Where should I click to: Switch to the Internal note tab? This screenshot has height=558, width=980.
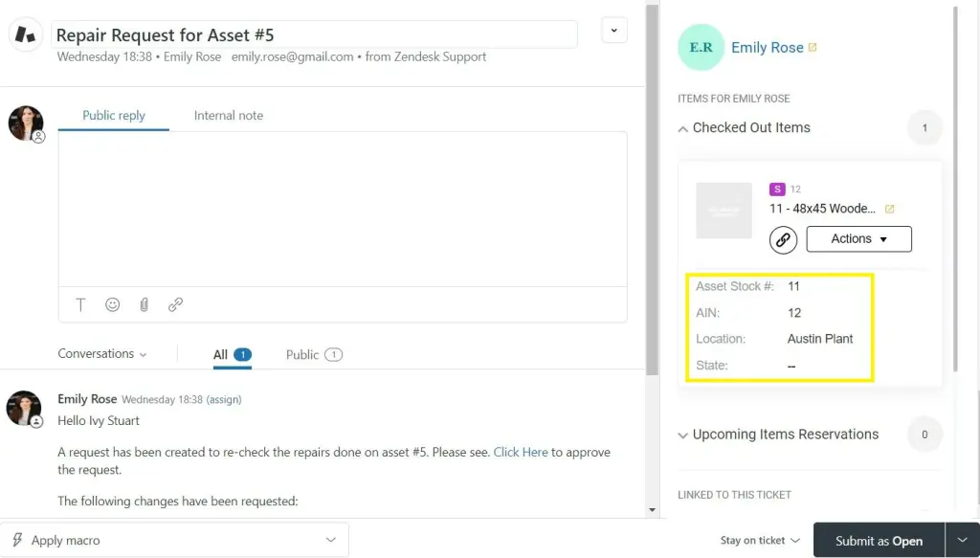tap(228, 115)
